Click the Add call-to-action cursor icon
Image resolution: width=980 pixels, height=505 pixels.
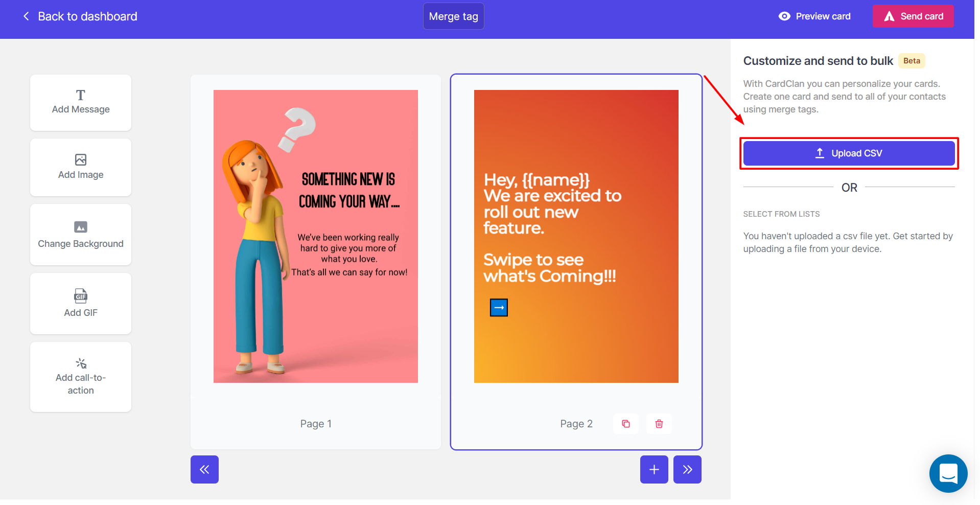(x=81, y=363)
